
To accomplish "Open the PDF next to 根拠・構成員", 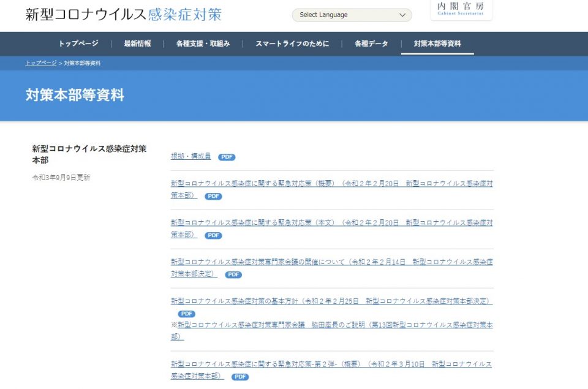I will point(227,157).
